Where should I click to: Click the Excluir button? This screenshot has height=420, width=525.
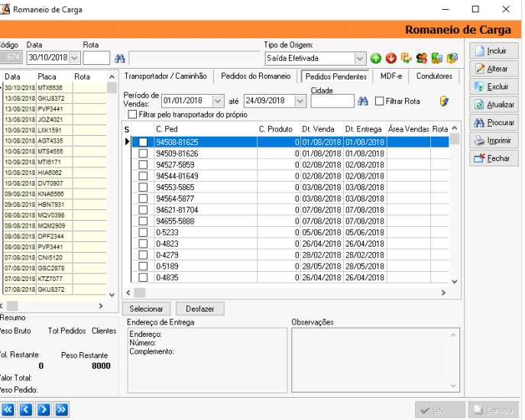pos(494,87)
